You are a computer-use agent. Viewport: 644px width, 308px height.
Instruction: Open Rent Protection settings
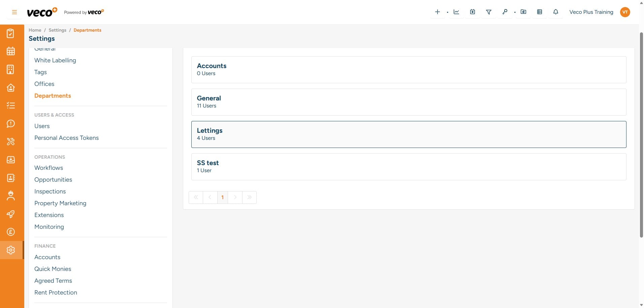56,292
